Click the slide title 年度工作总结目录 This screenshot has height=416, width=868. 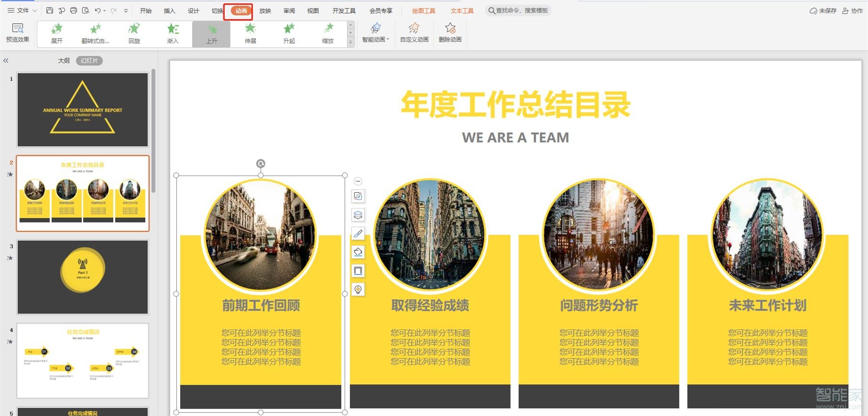coord(516,105)
